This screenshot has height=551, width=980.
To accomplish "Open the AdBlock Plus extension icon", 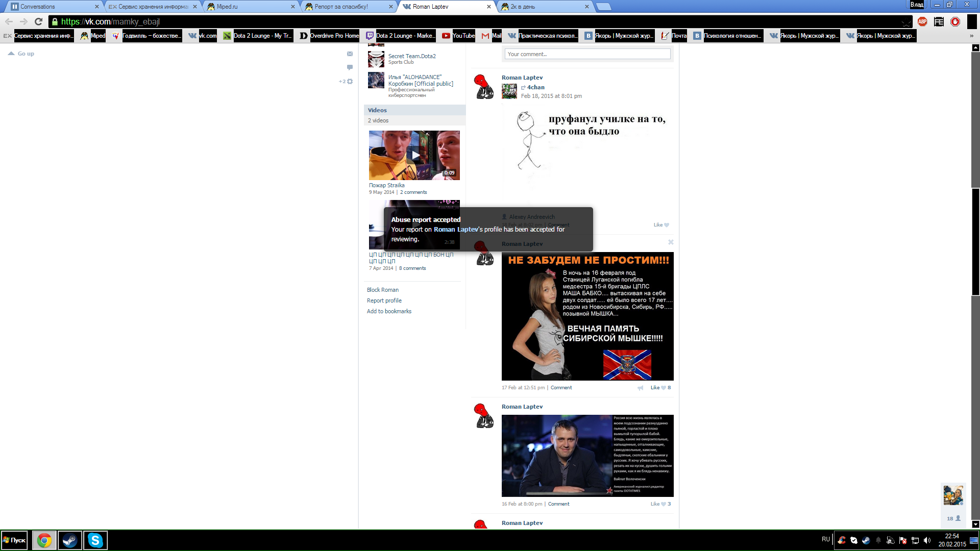I will click(x=922, y=21).
